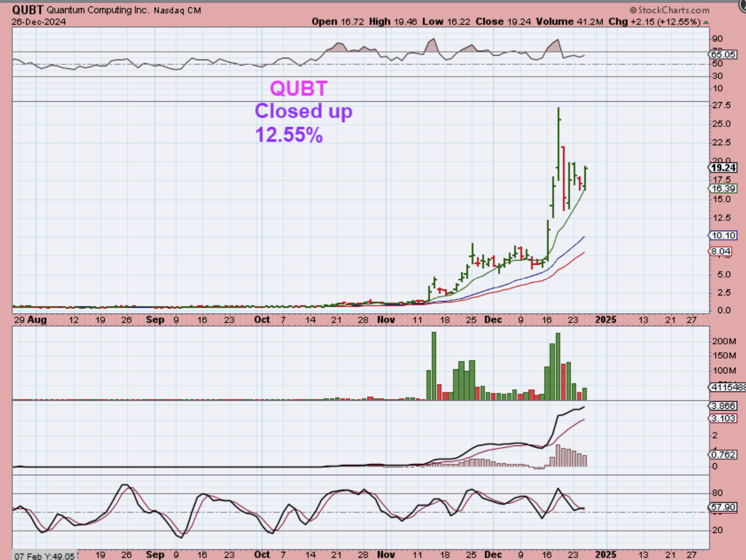Open the StockCharts.com copyright link
Image resolution: width=746 pixels, height=560 pixels.
[669, 10]
